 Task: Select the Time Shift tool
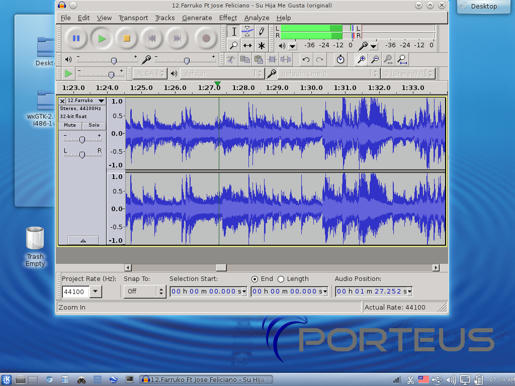point(247,45)
